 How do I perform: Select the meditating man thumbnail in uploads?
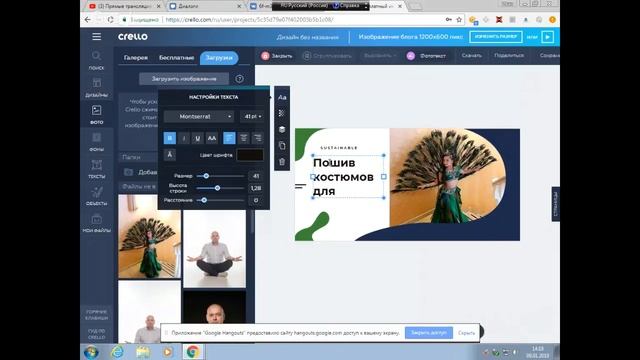pos(214,249)
